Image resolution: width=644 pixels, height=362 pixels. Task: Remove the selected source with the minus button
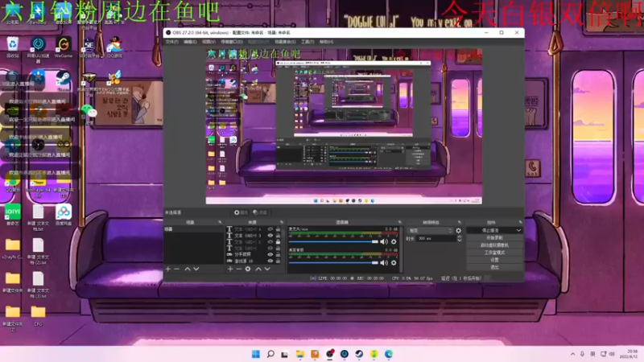[238, 269]
